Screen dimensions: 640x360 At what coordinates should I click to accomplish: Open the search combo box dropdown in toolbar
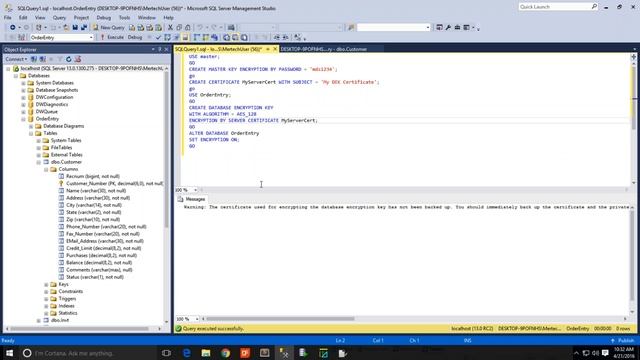click(x=428, y=27)
